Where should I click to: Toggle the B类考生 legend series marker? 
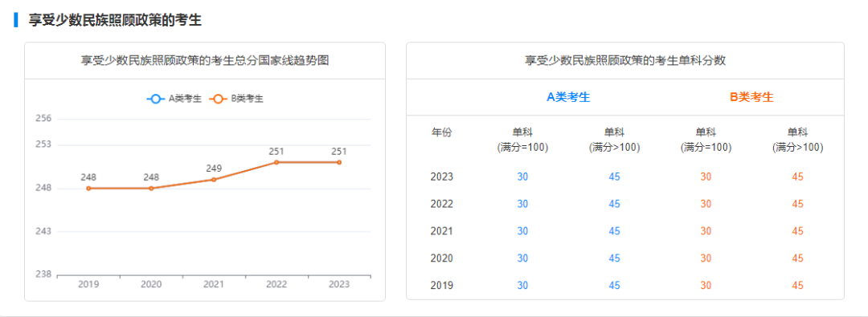218,99
